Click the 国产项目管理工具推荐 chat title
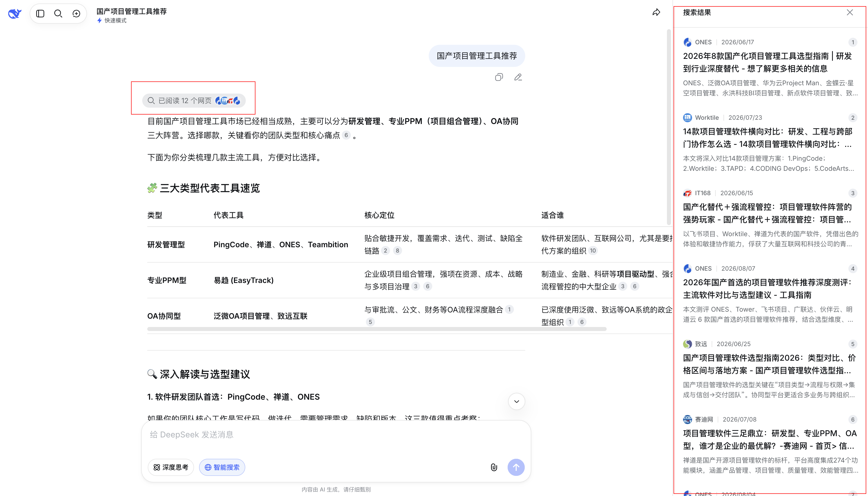This screenshot has height=496, width=868. click(x=131, y=11)
